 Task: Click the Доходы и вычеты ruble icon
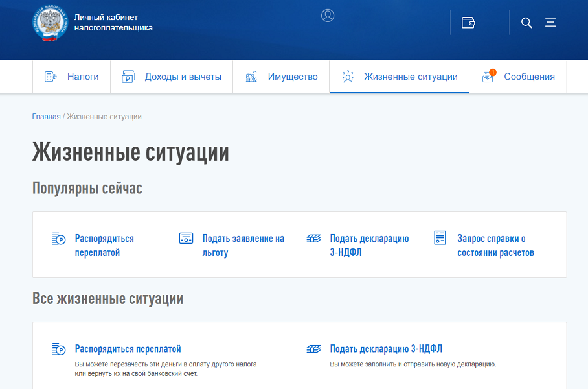pos(128,77)
